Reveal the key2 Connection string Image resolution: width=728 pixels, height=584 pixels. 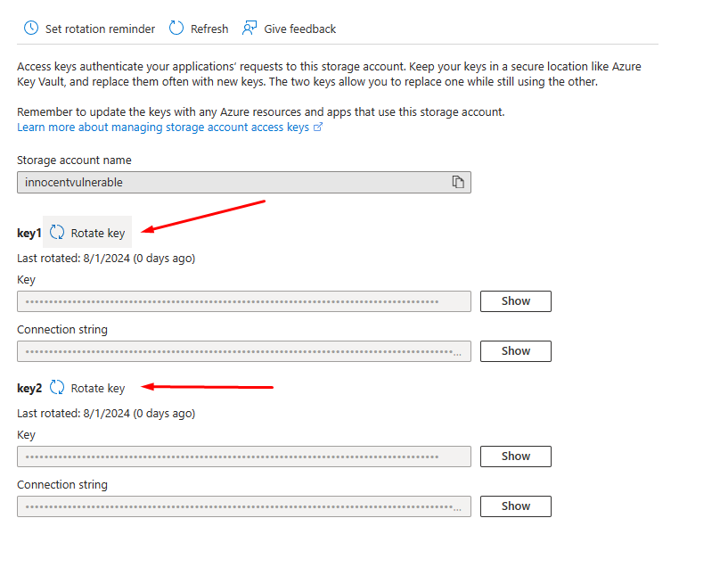point(515,506)
